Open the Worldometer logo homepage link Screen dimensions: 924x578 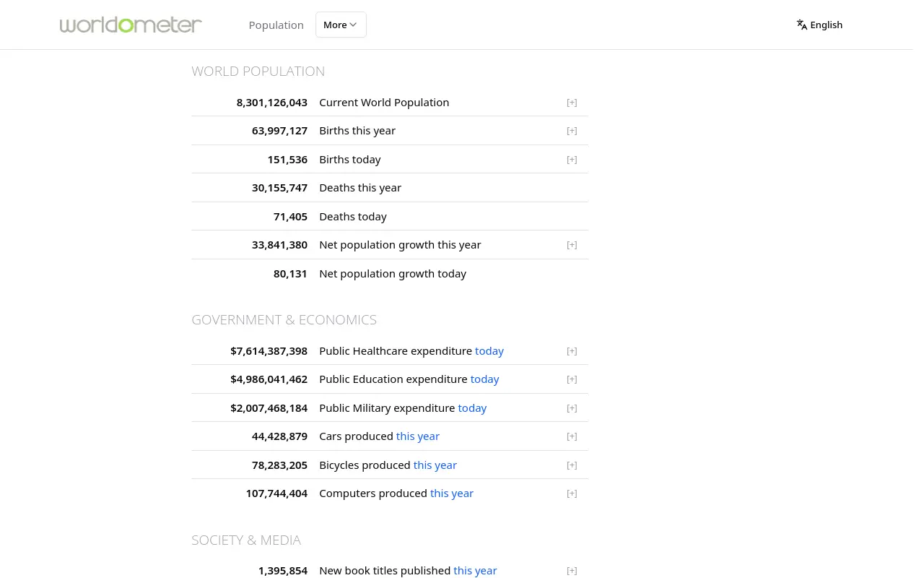coord(131,25)
